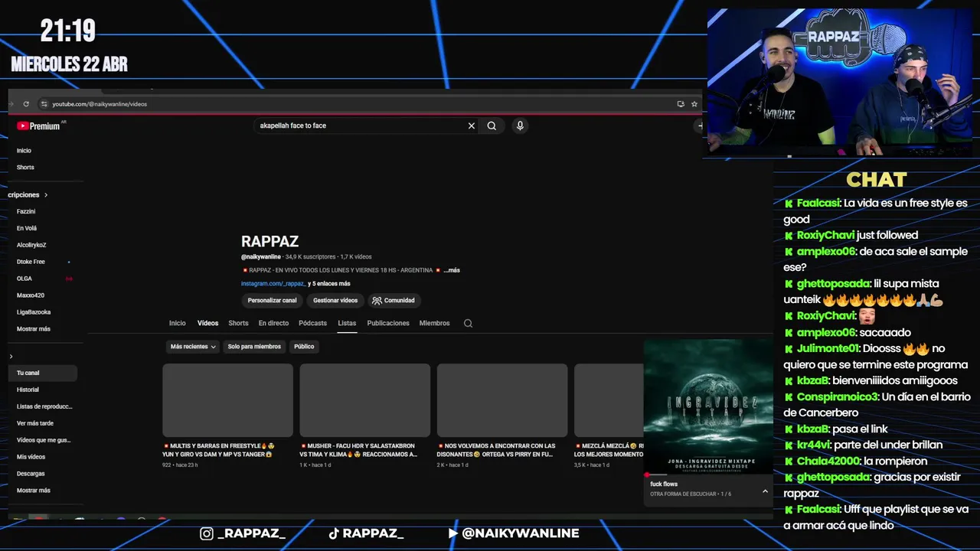Expand channel description via ...más

click(x=452, y=270)
